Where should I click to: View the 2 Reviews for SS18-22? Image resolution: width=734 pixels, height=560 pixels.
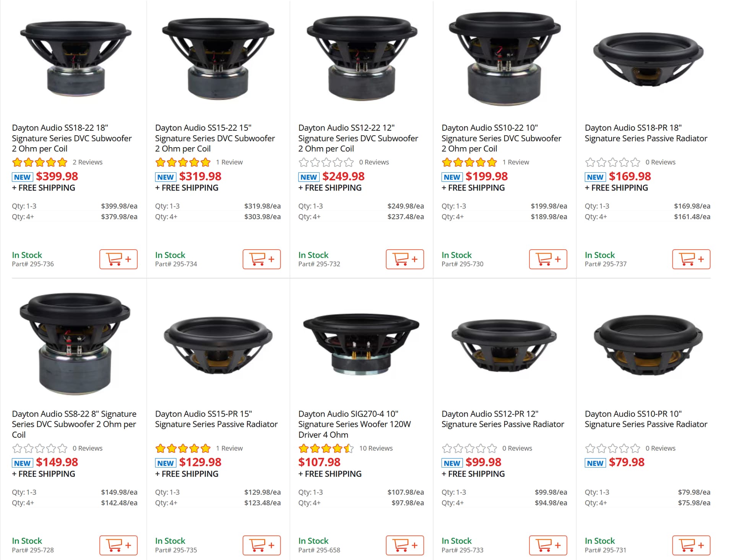click(x=88, y=162)
